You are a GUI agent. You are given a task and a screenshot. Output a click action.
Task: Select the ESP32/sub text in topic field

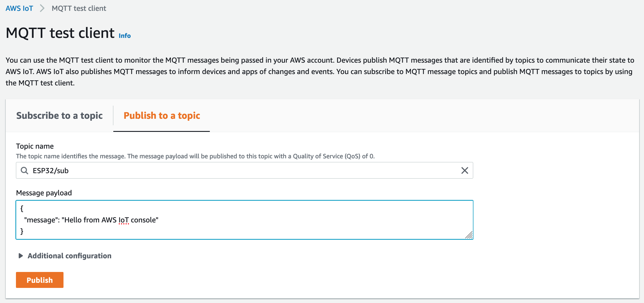coord(51,171)
